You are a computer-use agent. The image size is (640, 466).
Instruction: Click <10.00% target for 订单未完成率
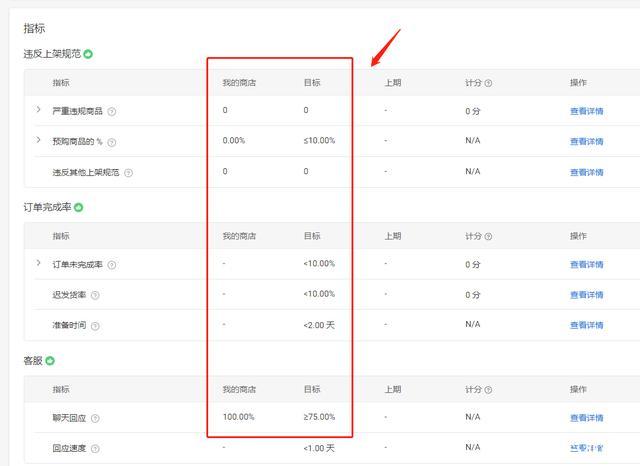click(319, 264)
